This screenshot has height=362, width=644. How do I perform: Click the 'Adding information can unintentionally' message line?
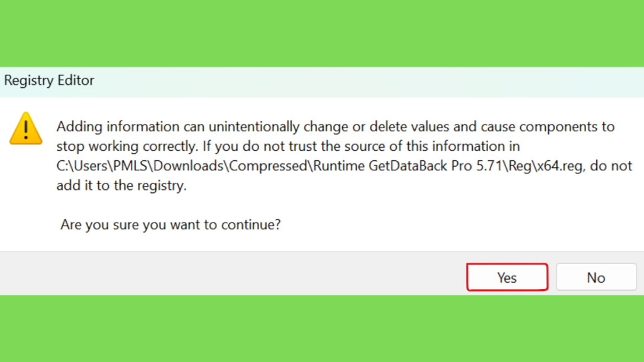pos(336,126)
